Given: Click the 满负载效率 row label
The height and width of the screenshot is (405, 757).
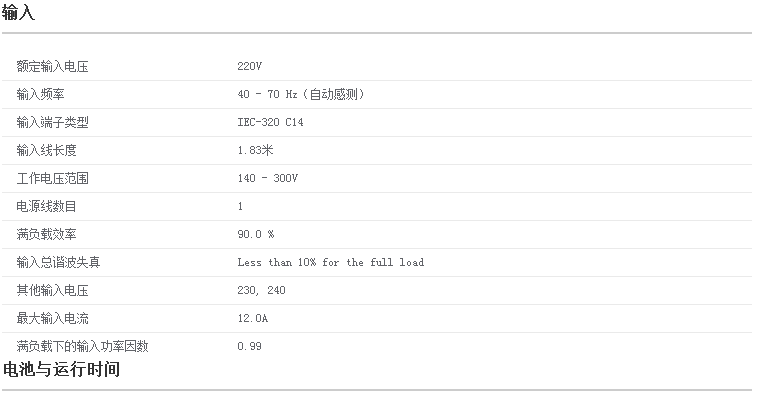Looking at the screenshot, I should click(46, 234).
